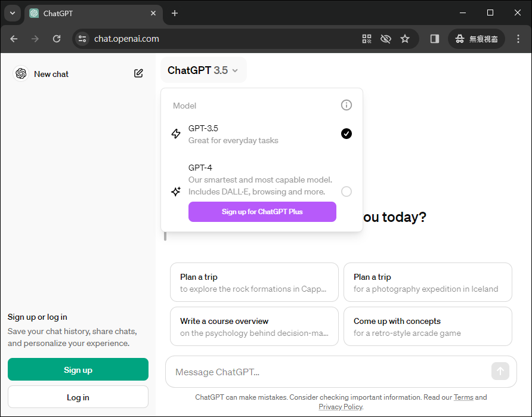Click Sign up for ChatGPT Plus
532x417 pixels.
point(262,212)
